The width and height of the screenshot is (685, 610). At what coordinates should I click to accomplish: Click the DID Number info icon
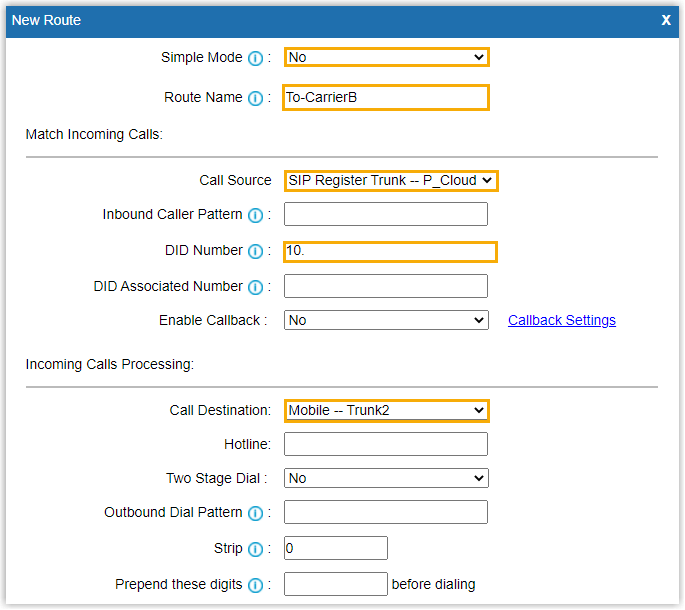point(255,251)
